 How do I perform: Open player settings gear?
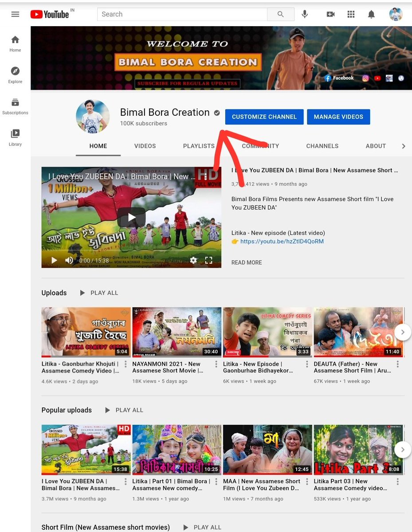pyautogui.click(x=193, y=260)
